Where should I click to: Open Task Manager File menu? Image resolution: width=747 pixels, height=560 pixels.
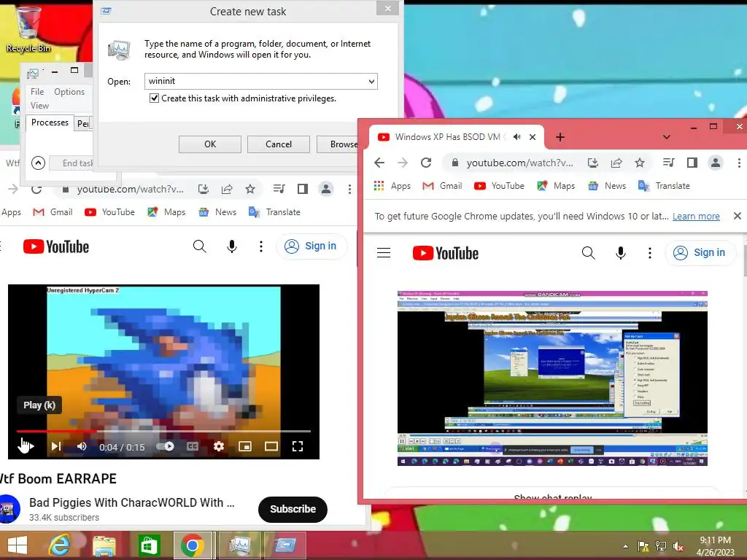(37, 91)
